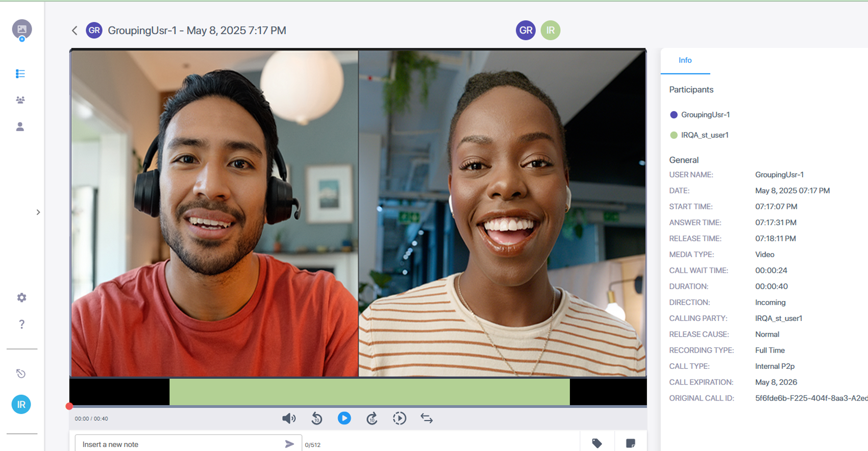Screen dimensions: 868x451
Task: Click the red playhead on the timeline
Action: [69, 406]
